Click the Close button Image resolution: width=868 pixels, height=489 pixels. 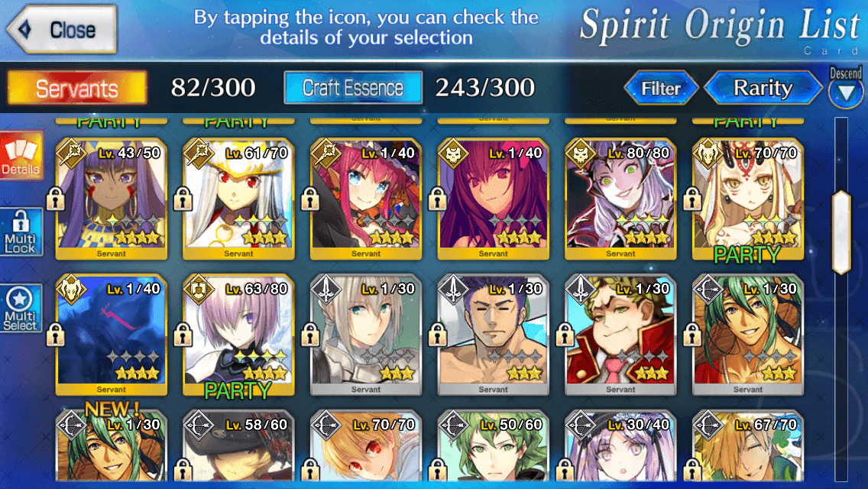[x=61, y=29]
